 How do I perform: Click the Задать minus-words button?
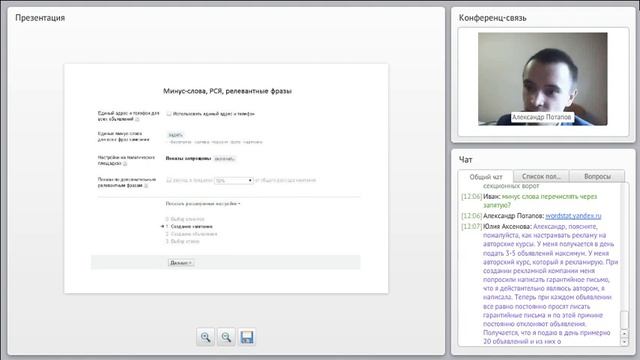(176, 135)
